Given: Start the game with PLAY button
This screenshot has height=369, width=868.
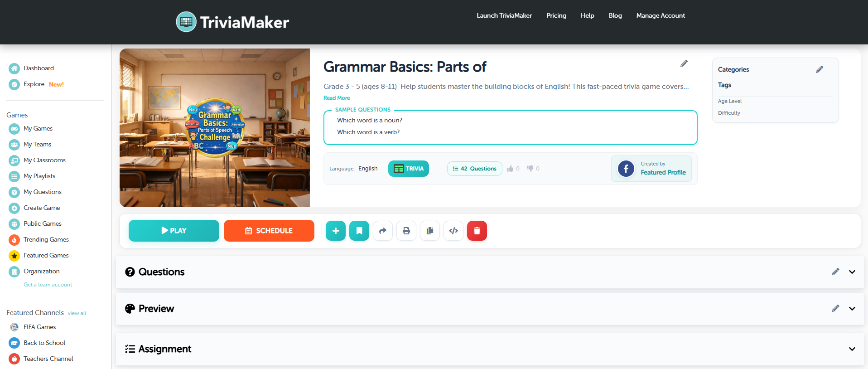Looking at the screenshot, I should click(174, 231).
